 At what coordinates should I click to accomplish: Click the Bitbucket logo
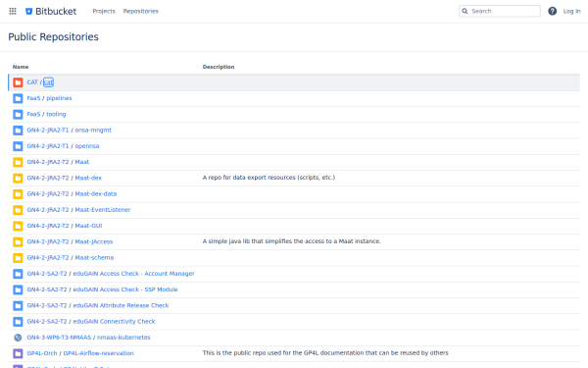tap(51, 11)
